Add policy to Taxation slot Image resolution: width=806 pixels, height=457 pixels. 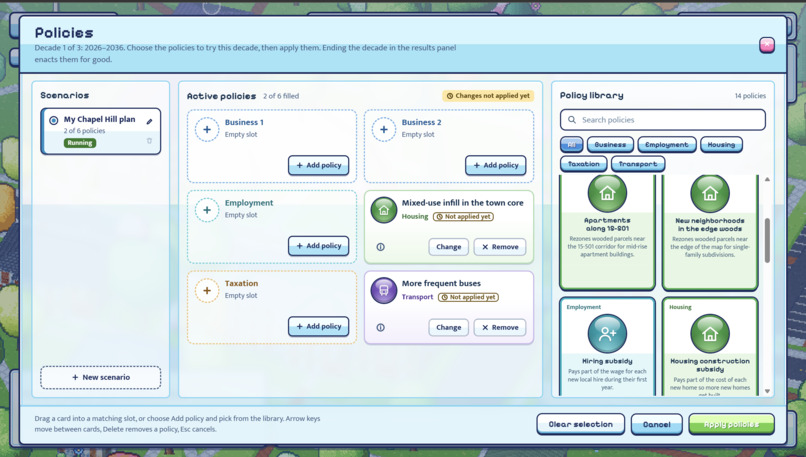319,326
